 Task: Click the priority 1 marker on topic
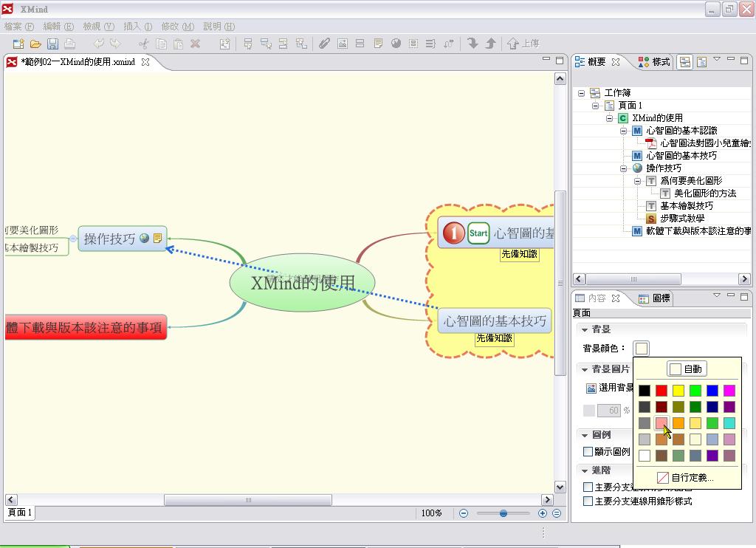pyautogui.click(x=453, y=233)
